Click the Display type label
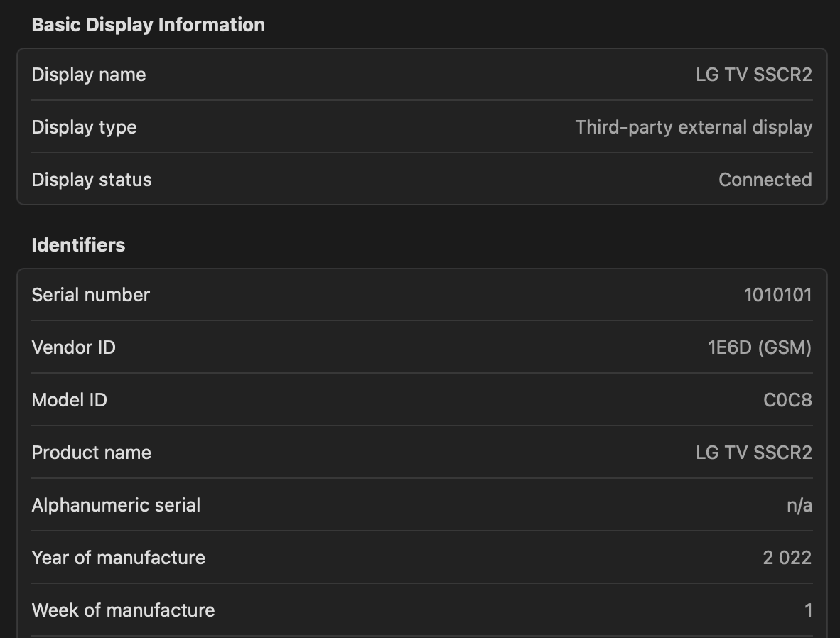The height and width of the screenshot is (638, 840). point(84,127)
